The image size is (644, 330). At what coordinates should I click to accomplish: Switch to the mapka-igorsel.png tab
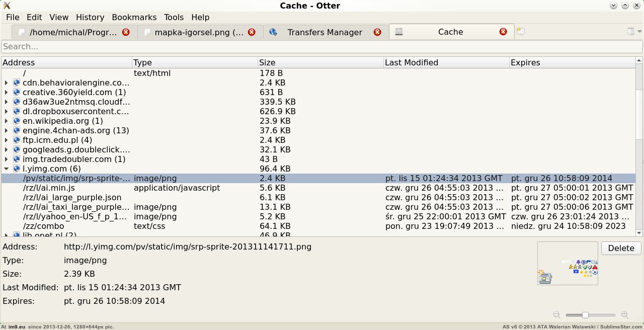click(200, 32)
